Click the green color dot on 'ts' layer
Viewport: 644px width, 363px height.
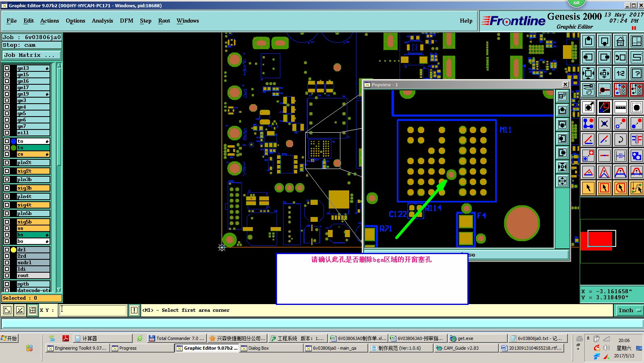[14, 148]
